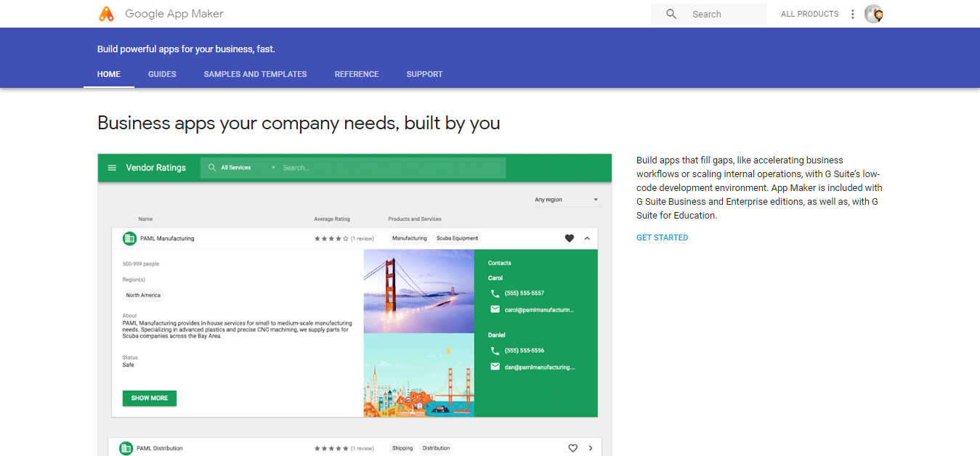This screenshot has width=980, height=456.
Task: Click the Scuba Equipment tag chip
Action: (x=457, y=238)
